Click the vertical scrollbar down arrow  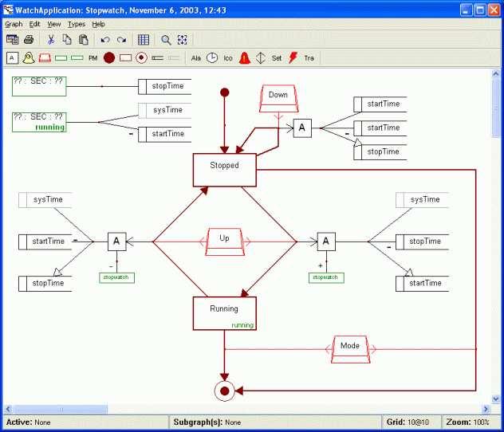496,399
